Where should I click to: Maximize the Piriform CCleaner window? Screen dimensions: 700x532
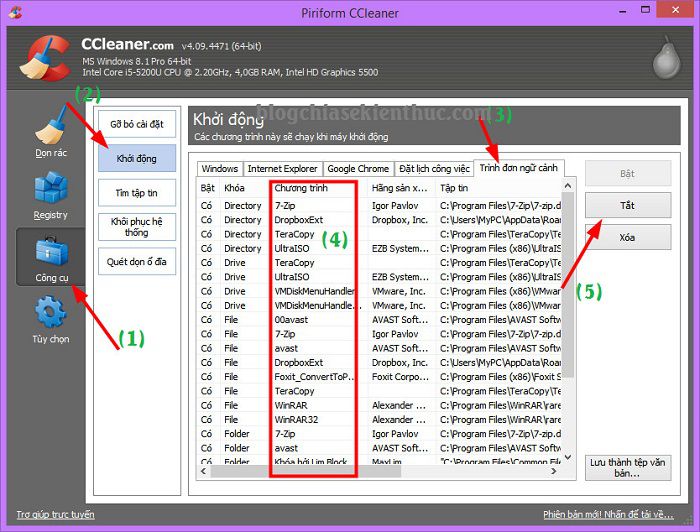645,10
